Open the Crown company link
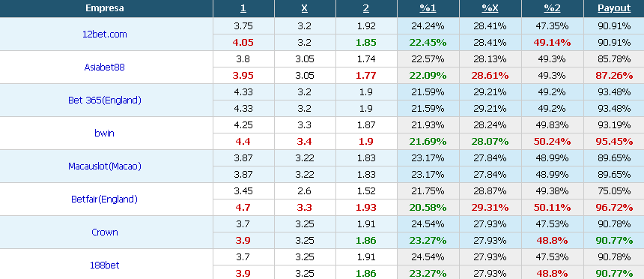The height and width of the screenshot is (279, 644). click(x=104, y=232)
